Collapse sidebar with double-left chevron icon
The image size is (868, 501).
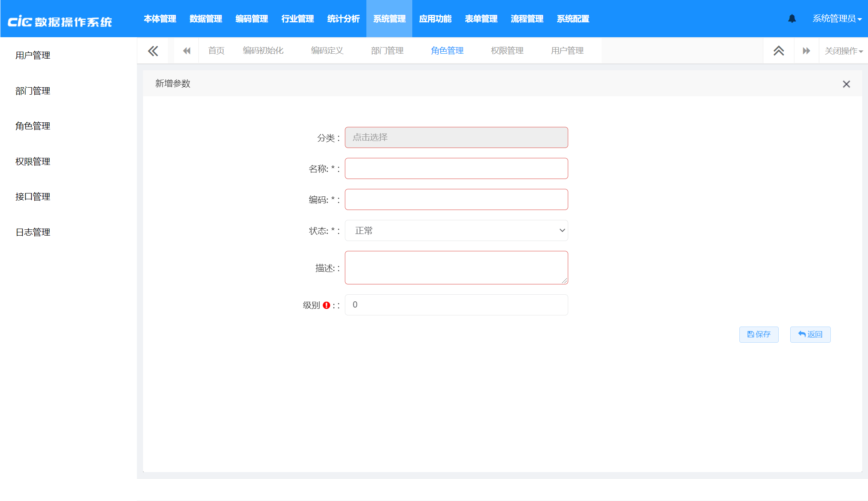153,51
